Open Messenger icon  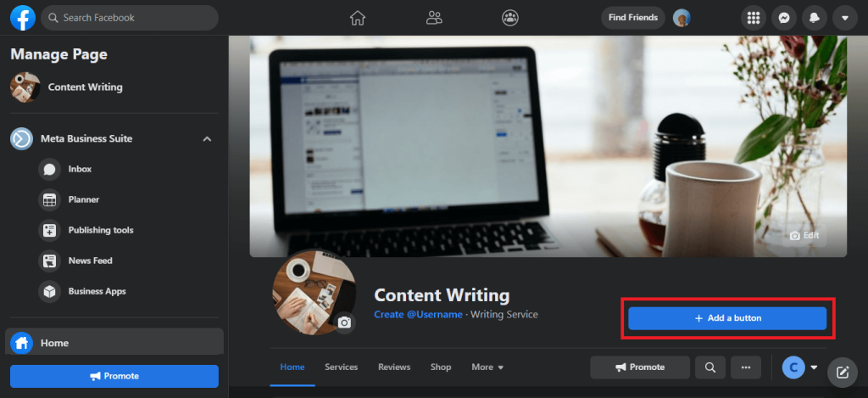[x=784, y=18]
